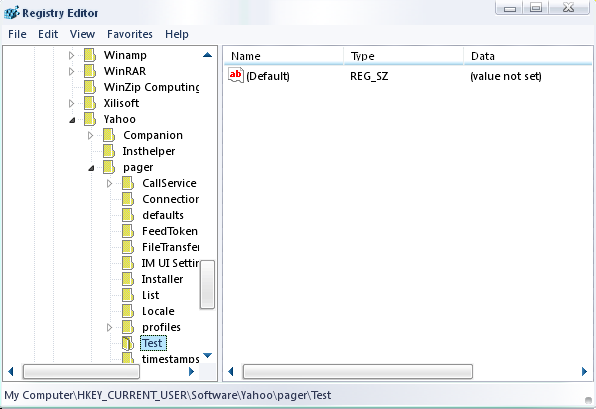The height and width of the screenshot is (409, 596).
Task: Select the List key label
Action: [x=151, y=295]
